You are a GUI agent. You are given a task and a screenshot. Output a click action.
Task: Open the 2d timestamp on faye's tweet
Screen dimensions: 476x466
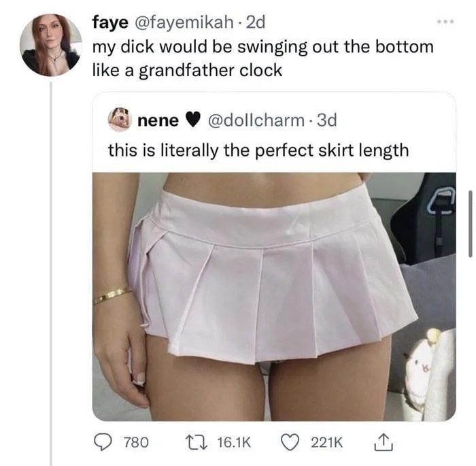[x=255, y=22]
